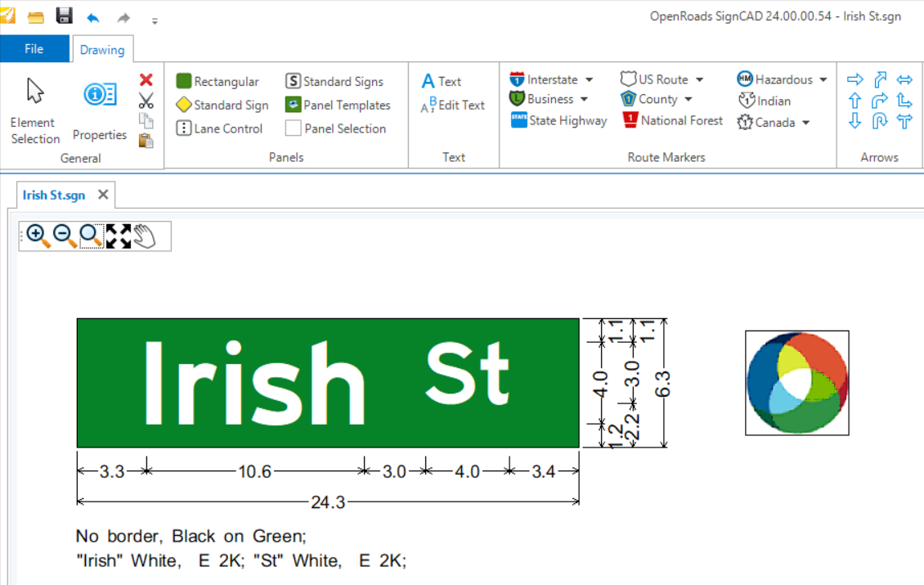Image resolution: width=924 pixels, height=585 pixels.
Task: Expand the quick access toolbar customization arrow
Action: click(x=155, y=21)
